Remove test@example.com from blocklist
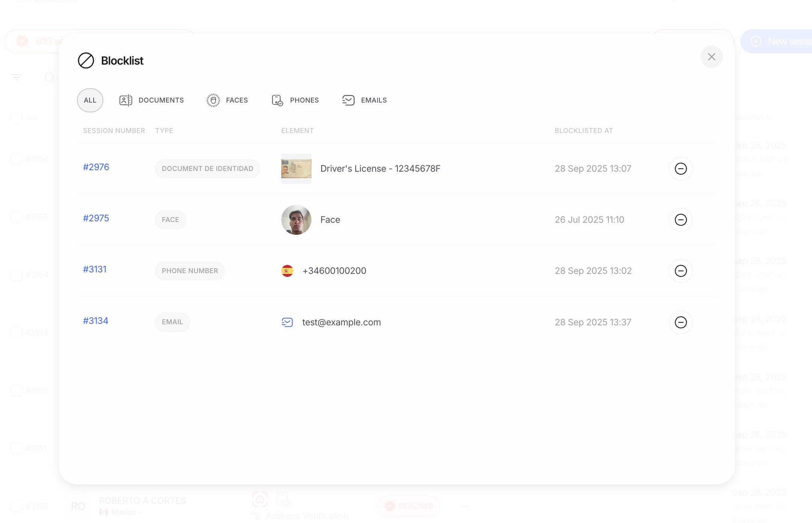Viewport: 812px width, 523px height. tap(681, 322)
